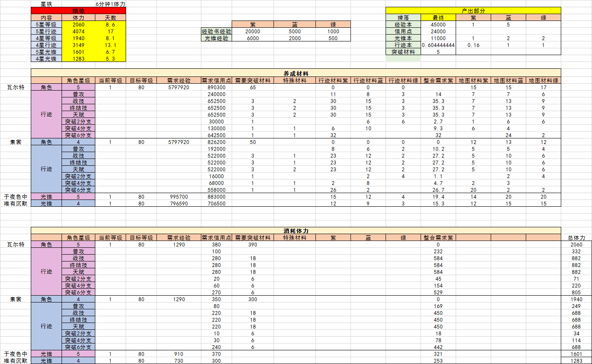
Task: Select the total stamina cell 805
Action: point(576,292)
